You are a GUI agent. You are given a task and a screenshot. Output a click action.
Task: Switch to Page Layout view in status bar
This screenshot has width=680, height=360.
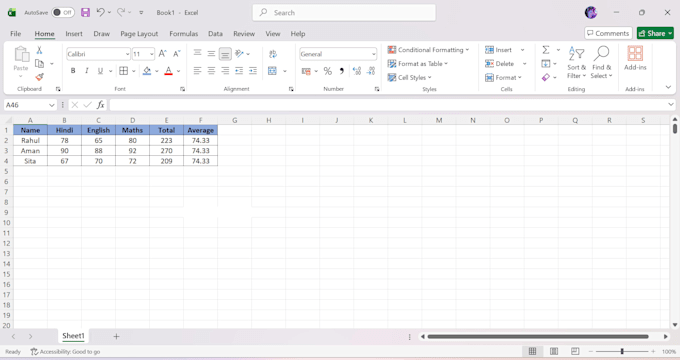(554, 351)
